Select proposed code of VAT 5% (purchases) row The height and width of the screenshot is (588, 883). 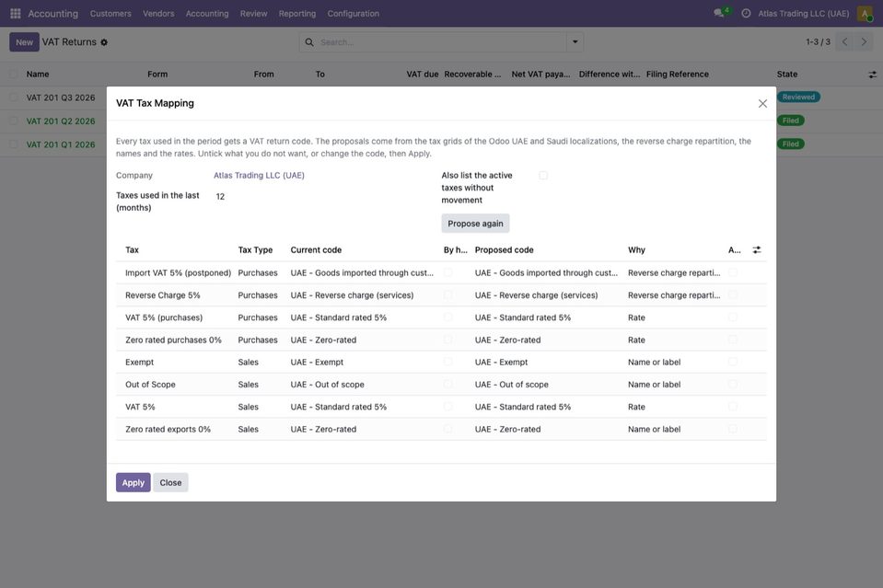[523, 317]
